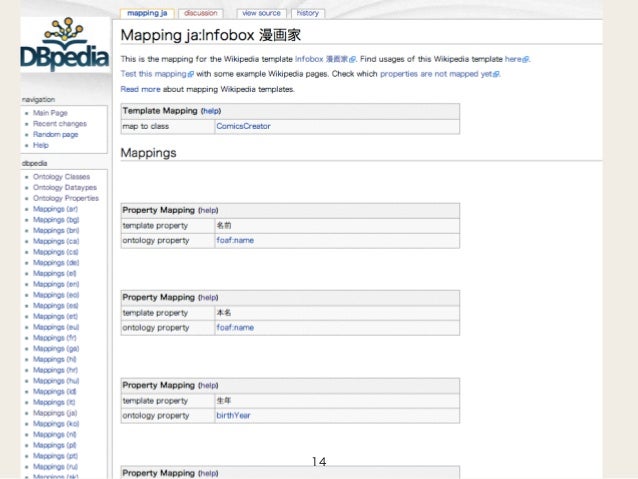The height and width of the screenshot is (479, 638).
Task: Open Recent changes in the sidebar
Action: 60,123
